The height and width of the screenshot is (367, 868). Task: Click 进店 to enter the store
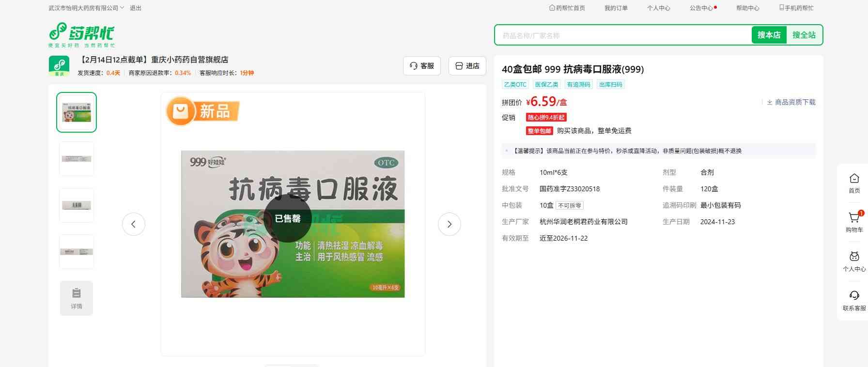coord(467,66)
